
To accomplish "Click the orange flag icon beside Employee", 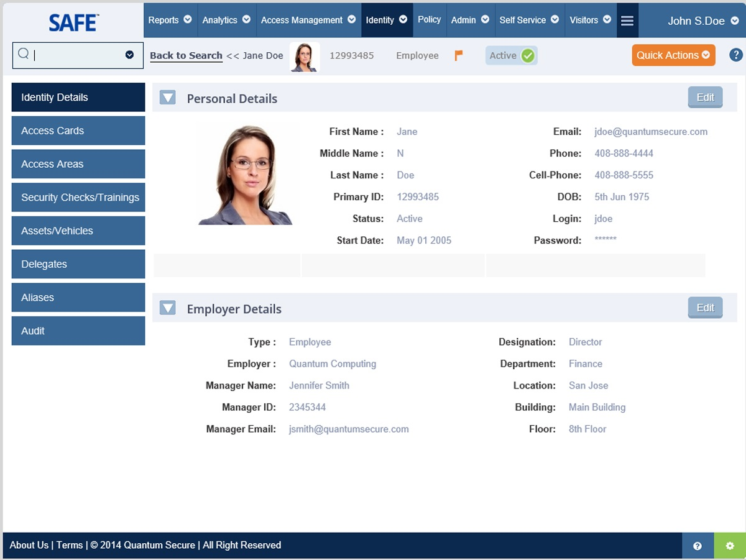I will tap(459, 55).
